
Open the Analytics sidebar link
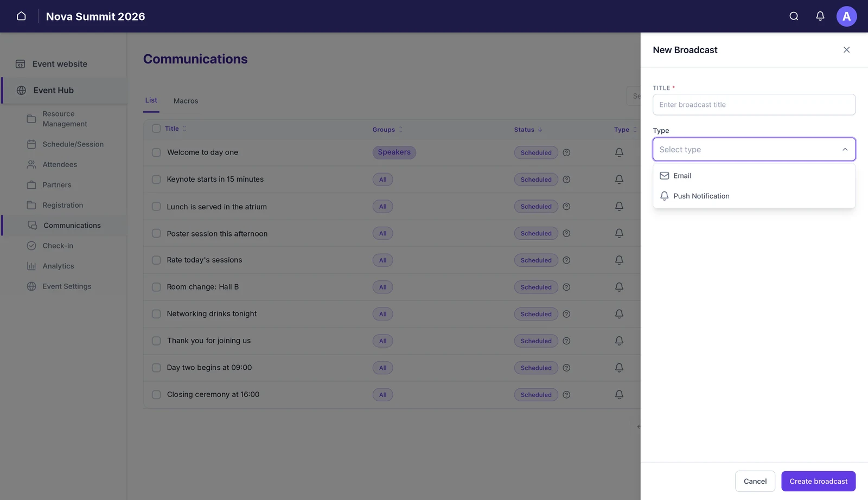(x=58, y=266)
